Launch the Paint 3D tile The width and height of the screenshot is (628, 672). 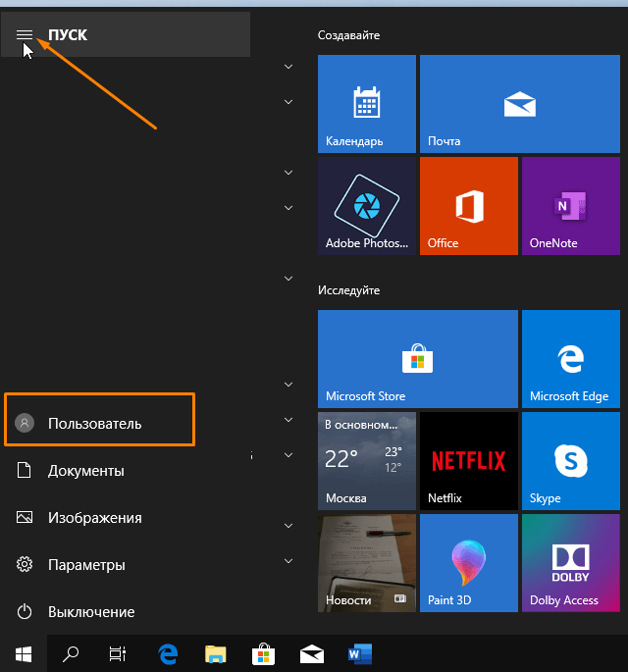point(468,563)
